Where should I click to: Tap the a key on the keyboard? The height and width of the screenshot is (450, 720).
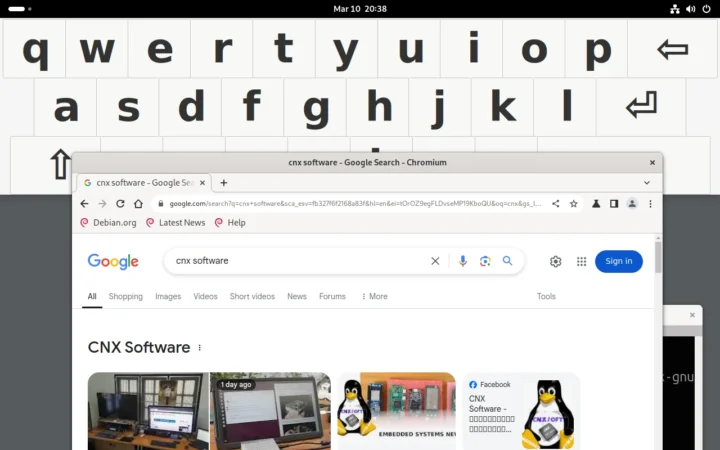point(66,107)
